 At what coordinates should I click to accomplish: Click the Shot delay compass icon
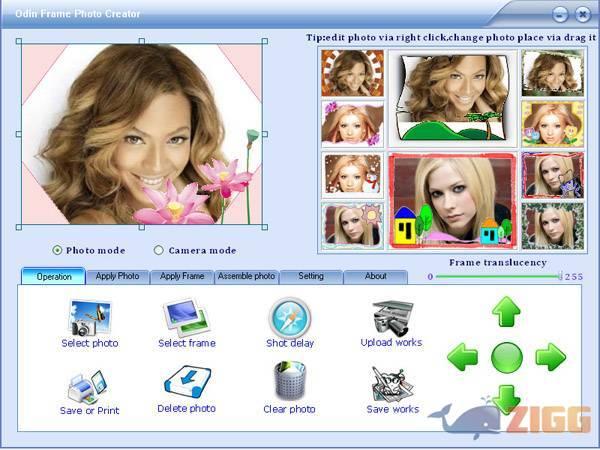coord(290,319)
